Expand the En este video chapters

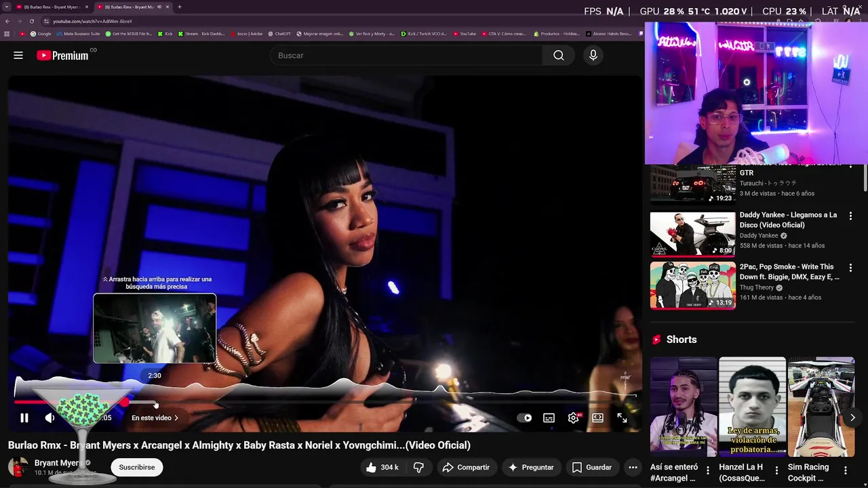tap(155, 418)
